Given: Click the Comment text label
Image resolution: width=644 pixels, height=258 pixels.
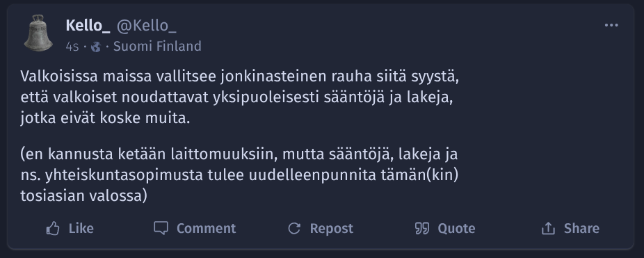Looking at the screenshot, I should coord(206,228).
